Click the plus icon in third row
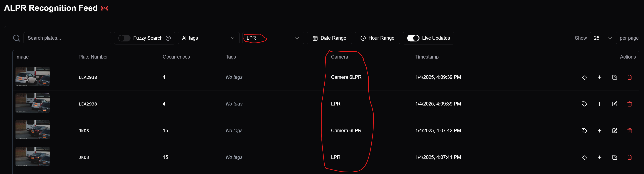This screenshot has height=174, width=644. pos(599,131)
